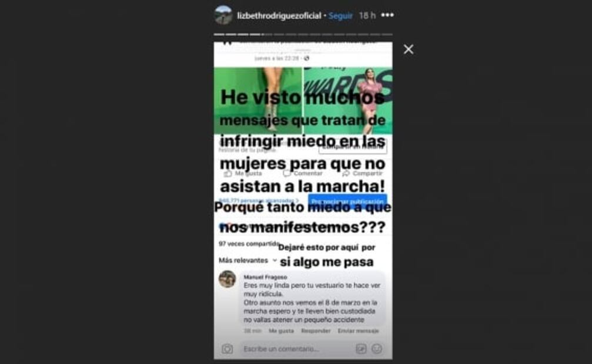Viewport: 592px width, 364px height.
Task: Like Manuel Fragoso's comment via Me gusta
Action: pos(281,331)
